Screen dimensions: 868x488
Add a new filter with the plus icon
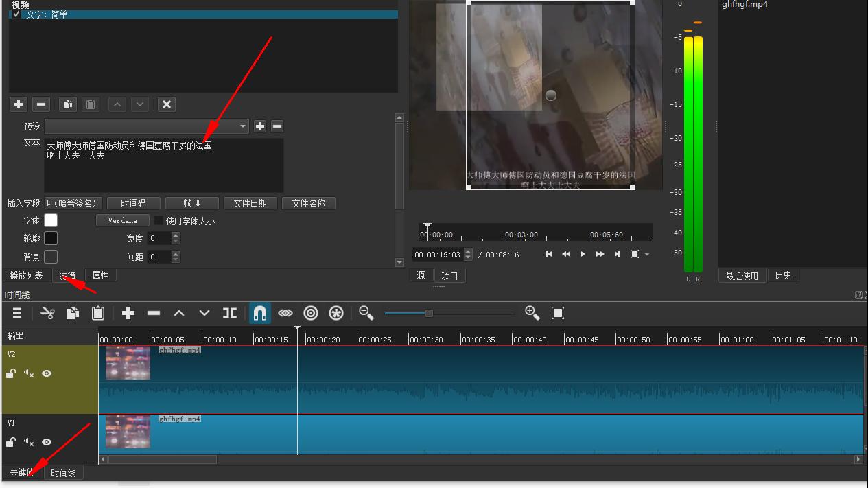[18, 104]
